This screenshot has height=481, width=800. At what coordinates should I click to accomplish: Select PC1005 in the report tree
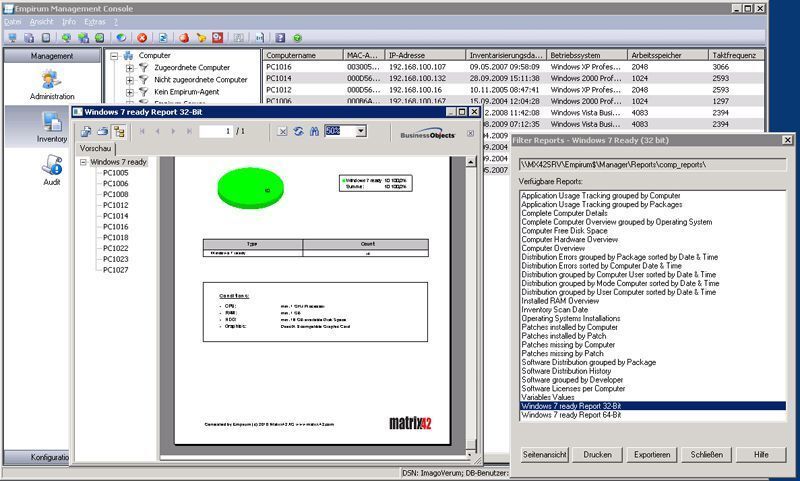tap(116, 173)
